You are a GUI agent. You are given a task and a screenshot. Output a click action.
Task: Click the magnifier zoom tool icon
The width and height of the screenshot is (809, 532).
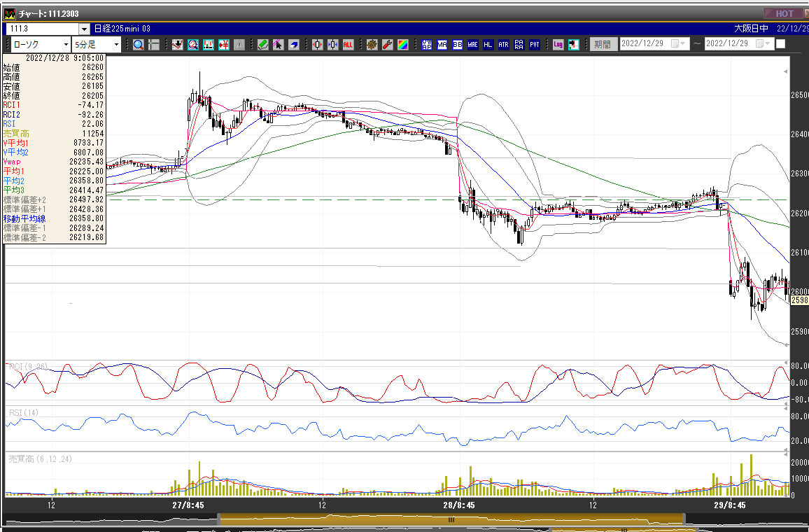coord(139,45)
